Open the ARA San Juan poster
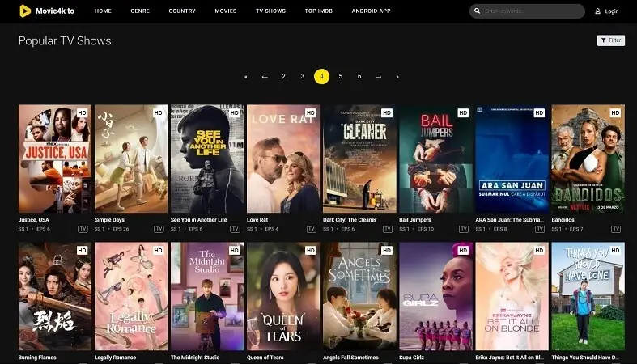 click(x=512, y=159)
